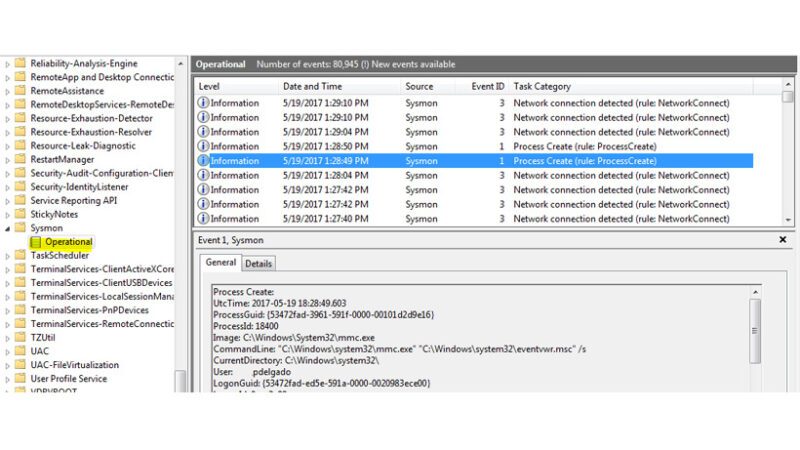Image resolution: width=800 pixels, height=450 pixels.
Task: Click info icon of 1:27:40 PM event
Action: (x=203, y=218)
